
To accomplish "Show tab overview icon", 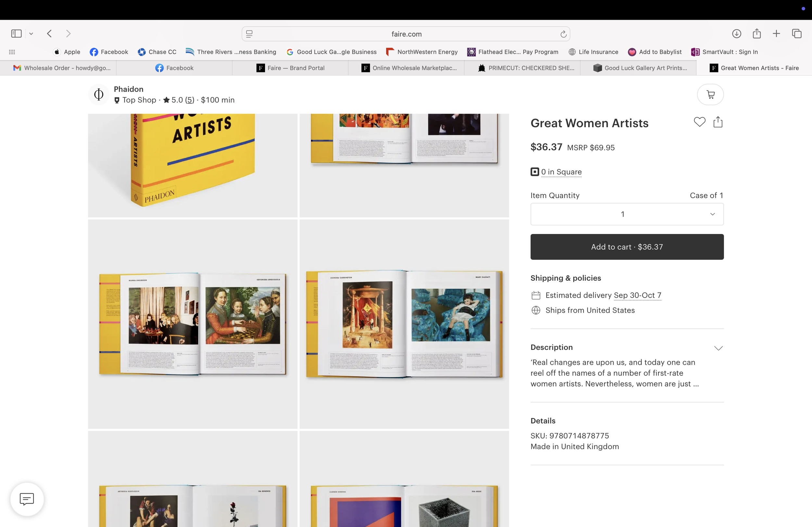I will coord(797,33).
